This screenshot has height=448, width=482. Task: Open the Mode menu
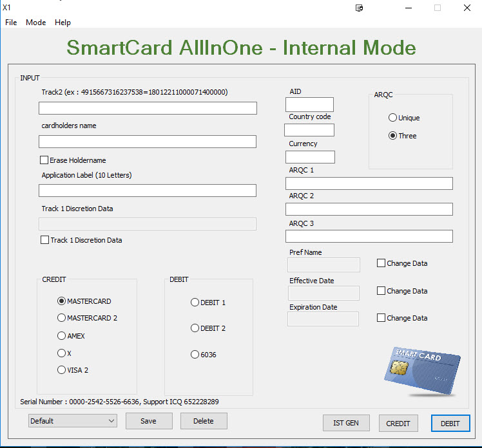pyautogui.click(x=35, y=23)
